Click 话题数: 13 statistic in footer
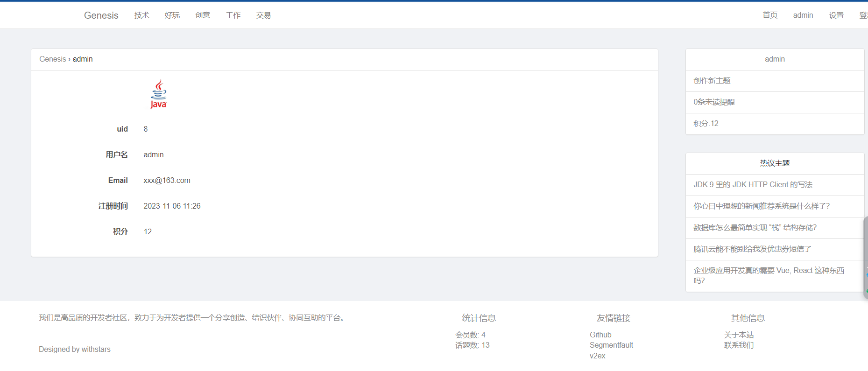This screenshot has width=868, height=371. click(472, 345)
